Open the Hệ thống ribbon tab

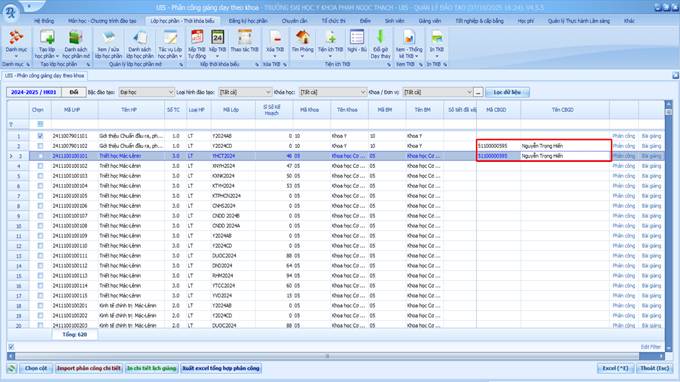pyautogui.click(x=44, y=21)
